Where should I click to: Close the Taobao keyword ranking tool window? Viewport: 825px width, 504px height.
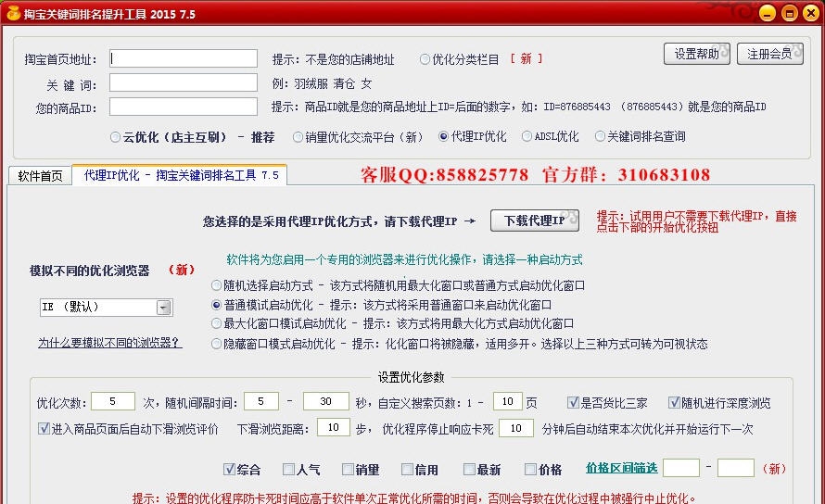[x=811, y=13]
